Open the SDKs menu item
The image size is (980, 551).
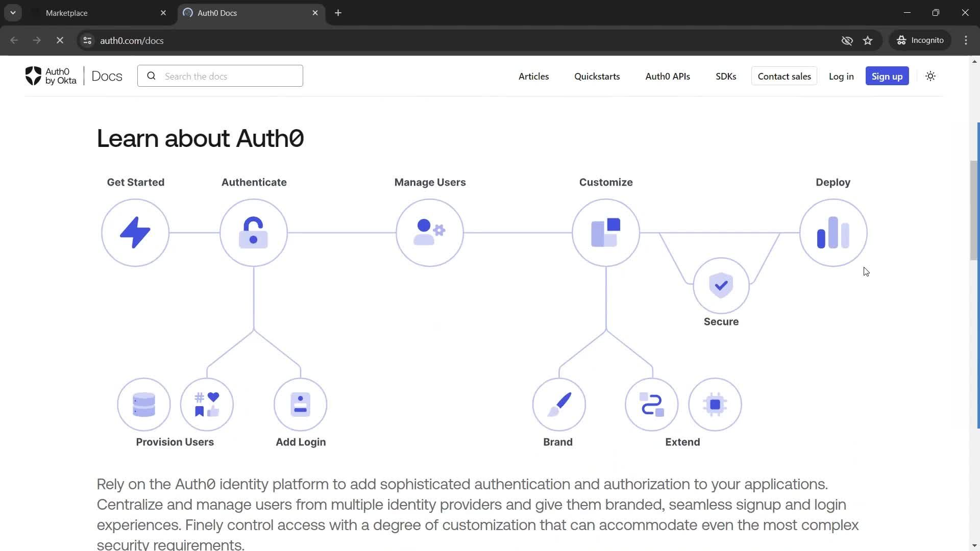(725, 76)
